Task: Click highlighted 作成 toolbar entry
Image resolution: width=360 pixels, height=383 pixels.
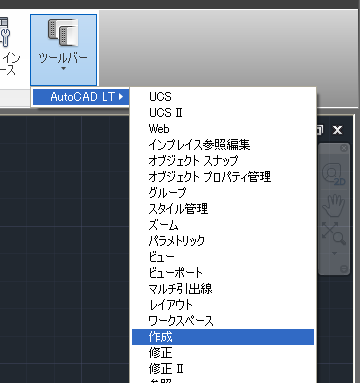Action: (x=223, y=337)
